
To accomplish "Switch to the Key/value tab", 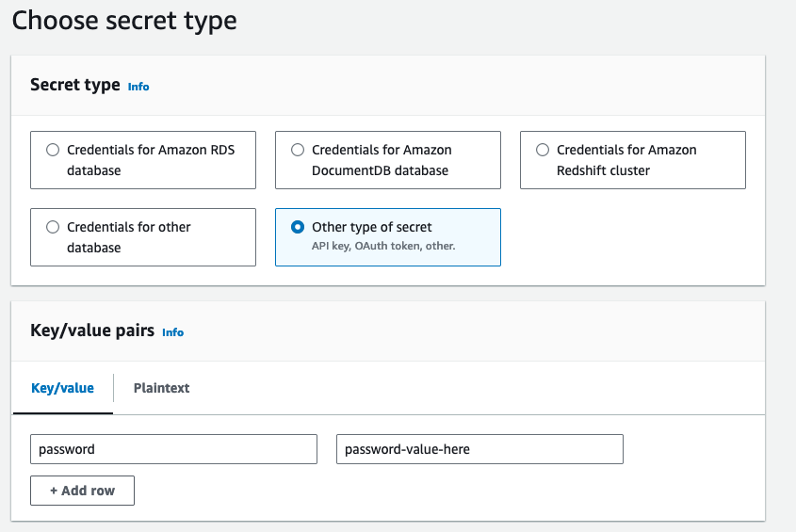I will [62, 388].
